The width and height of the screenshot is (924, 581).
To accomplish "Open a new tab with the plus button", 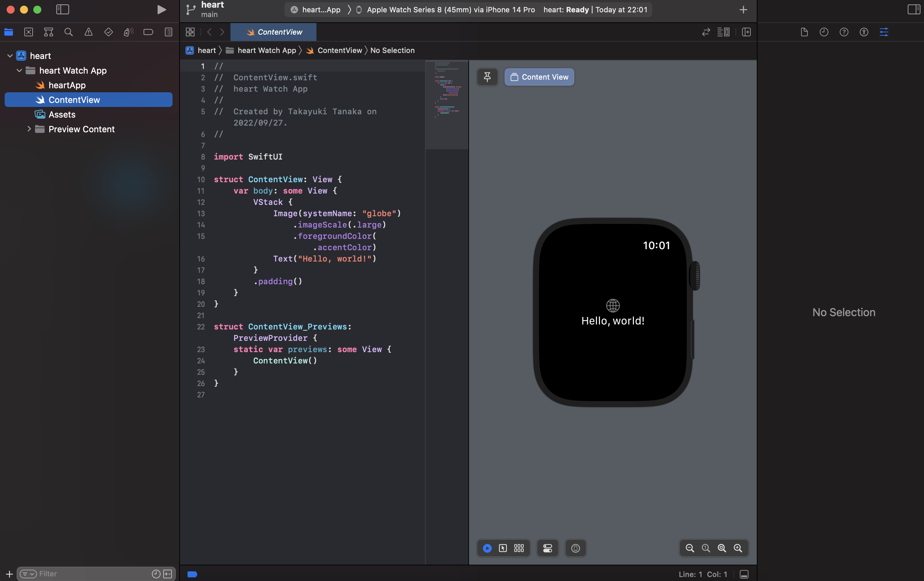I will click(743, 10).
